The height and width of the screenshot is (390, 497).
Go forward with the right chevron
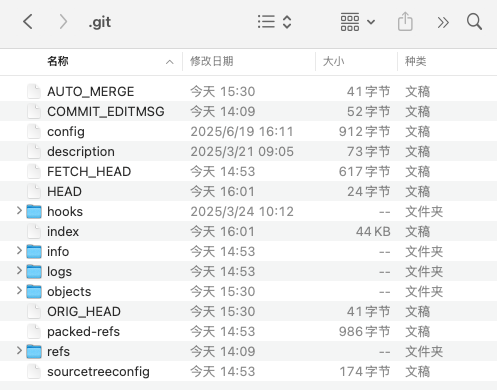coord(63,22)
